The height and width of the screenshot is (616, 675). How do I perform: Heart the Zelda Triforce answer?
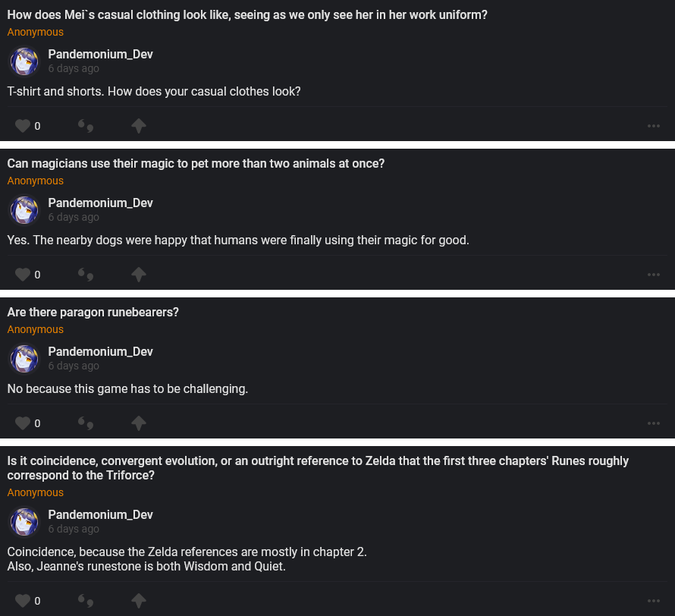tap(23, 601)
